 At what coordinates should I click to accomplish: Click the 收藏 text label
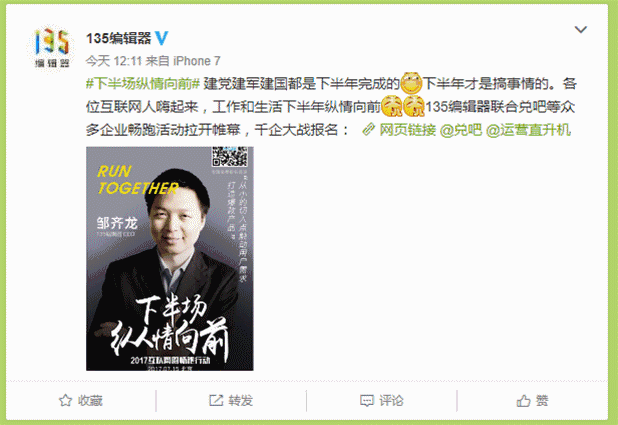(90, 401)
